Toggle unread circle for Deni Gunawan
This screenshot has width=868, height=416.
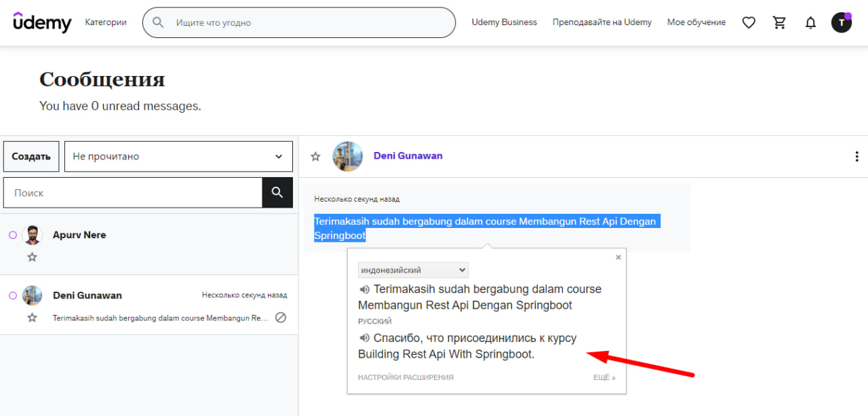[12, 295]
